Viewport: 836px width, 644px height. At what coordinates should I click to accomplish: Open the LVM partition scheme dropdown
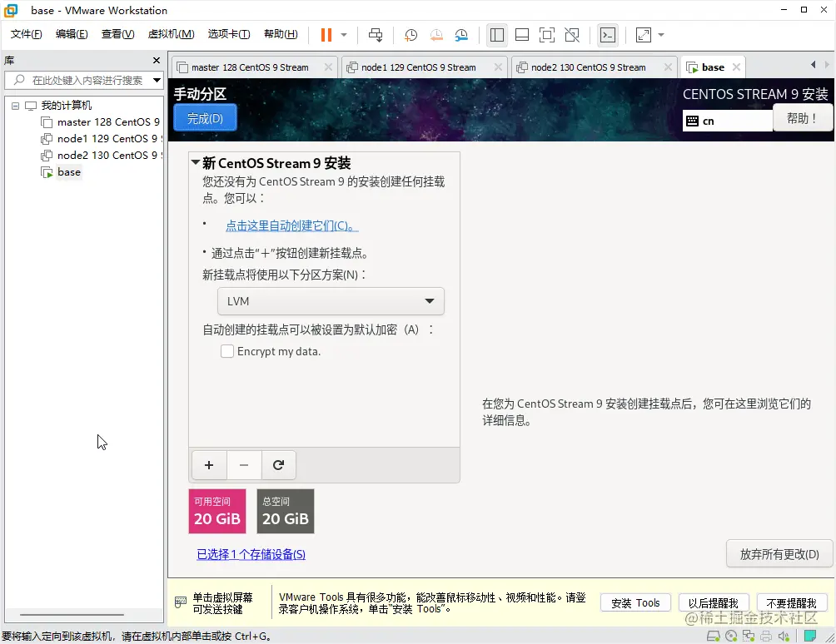tap(331, 301)
